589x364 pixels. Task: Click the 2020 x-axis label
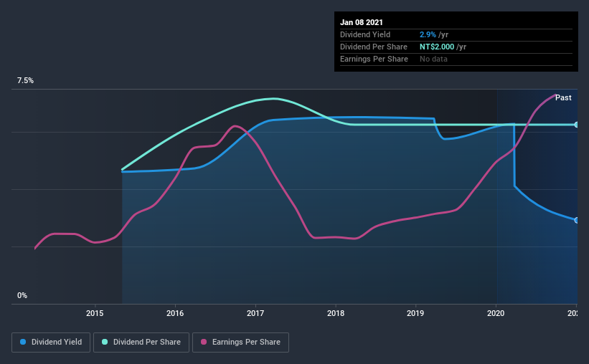(496, 313)
